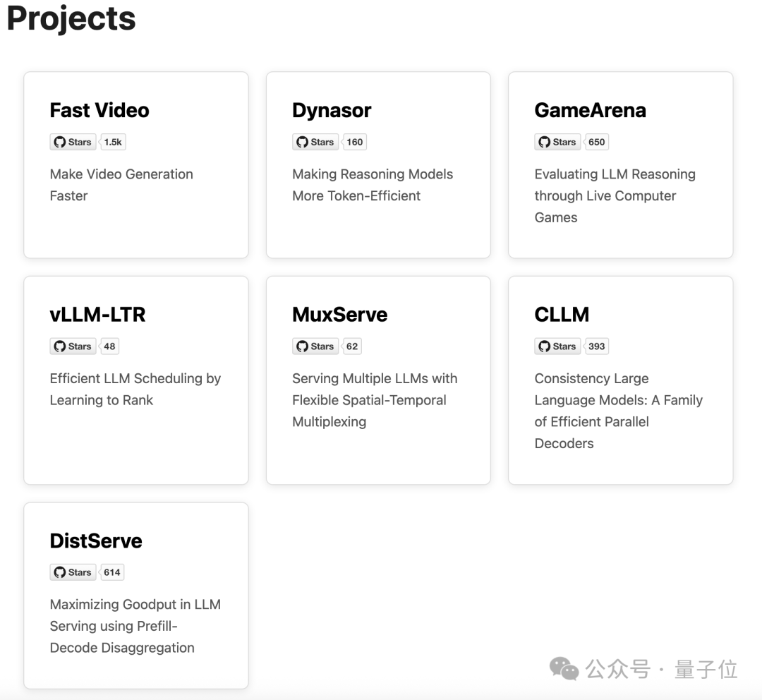The image size is (762, 700).
Task: Click 'Make Video Generation Faster' description
Action: [x=121, y=185]
